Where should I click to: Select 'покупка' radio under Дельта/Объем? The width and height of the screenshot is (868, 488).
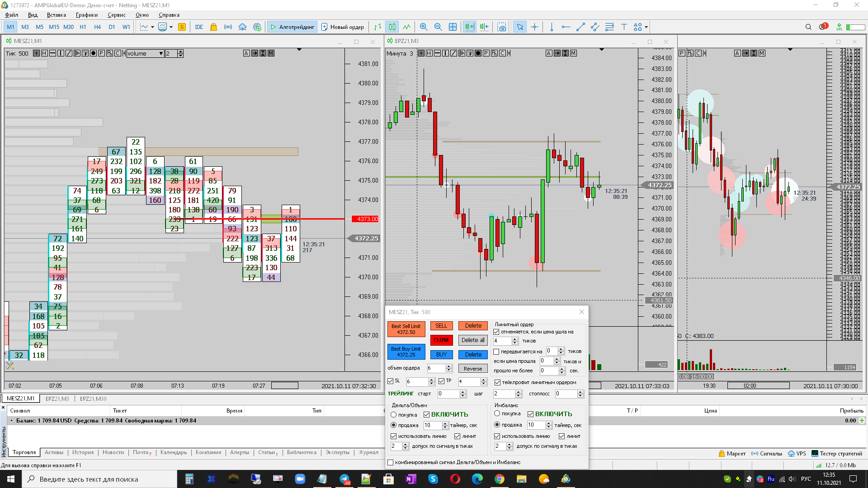point(393,415)
